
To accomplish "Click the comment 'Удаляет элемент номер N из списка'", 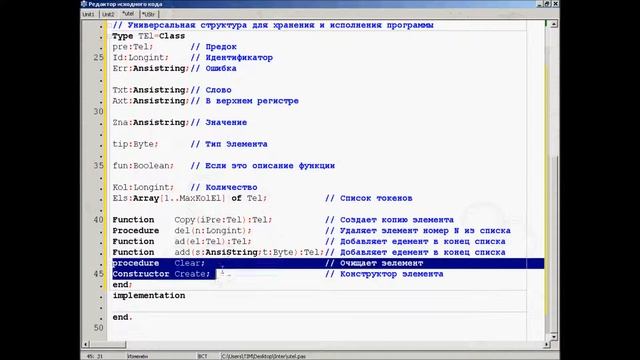I will pyautogui.click(x=425, y=231).
